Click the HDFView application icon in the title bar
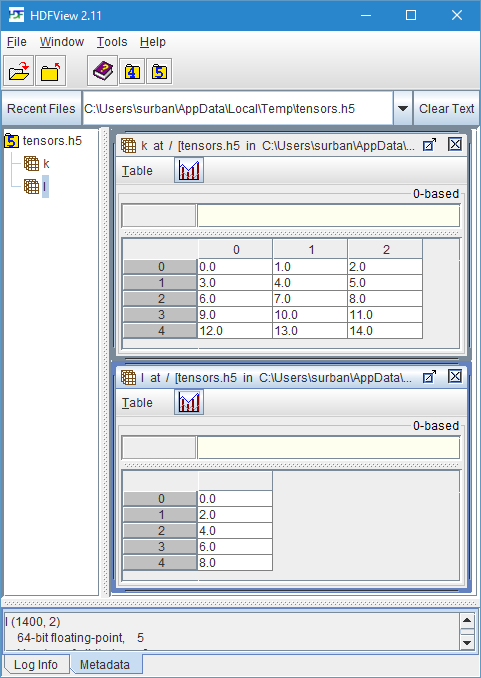481x678 pixels. point(16,16)
